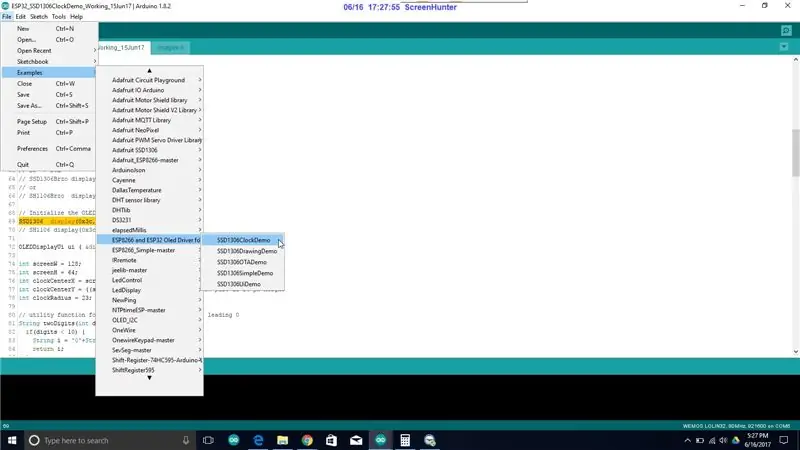
Task: Open Google Chrome from the taskbar
Action: click(307, 440)
